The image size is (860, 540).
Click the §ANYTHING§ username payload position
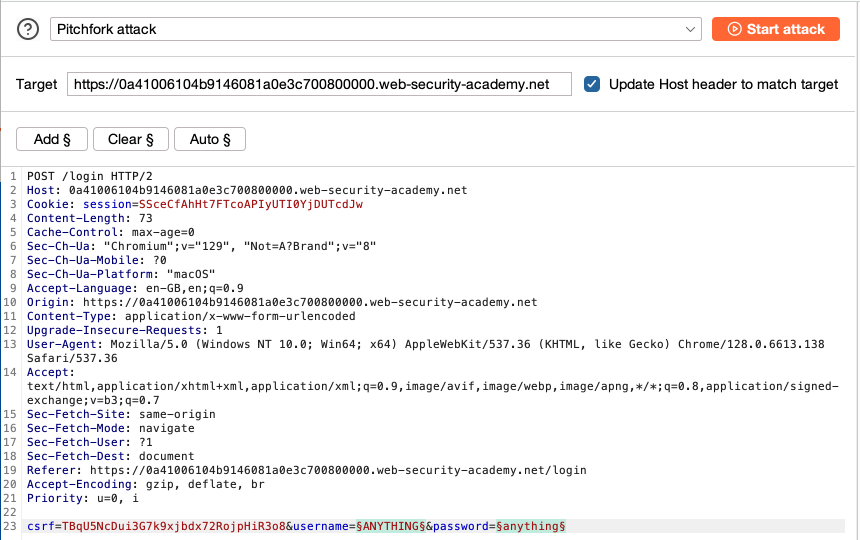391,526
